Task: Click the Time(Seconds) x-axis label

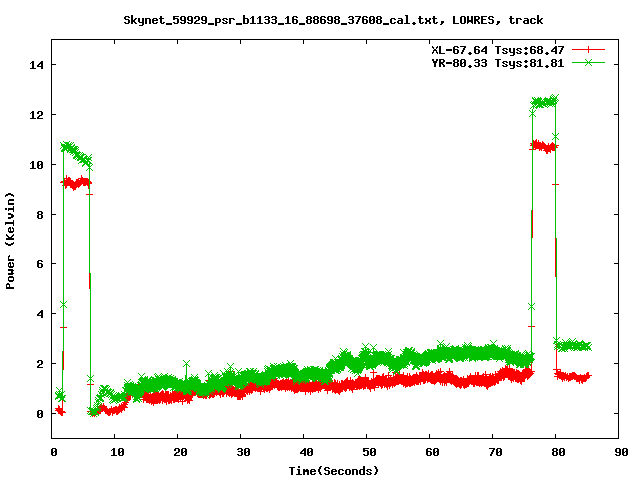Action: [334, 471]
